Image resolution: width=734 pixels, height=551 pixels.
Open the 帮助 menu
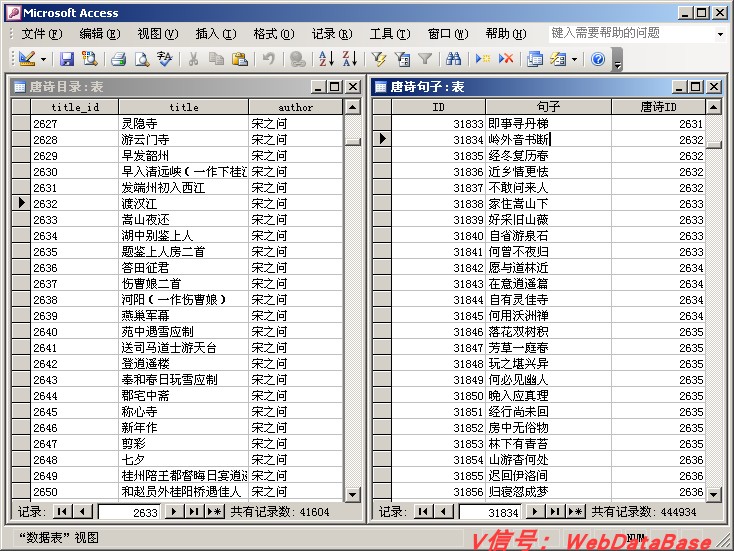pos(506,34)
